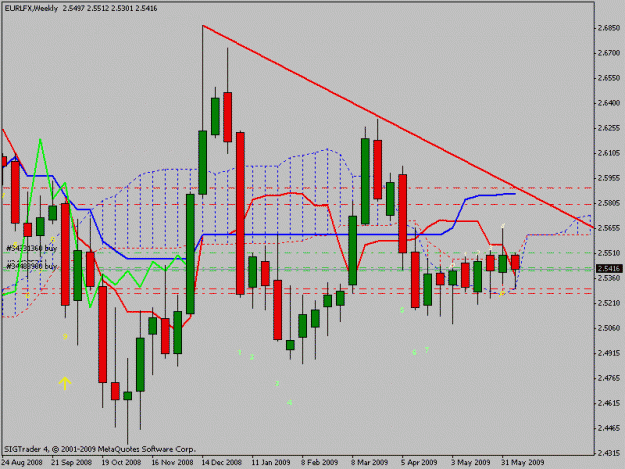
Task: Click the 2.5805 price axis label
Action: click(609, 203)
